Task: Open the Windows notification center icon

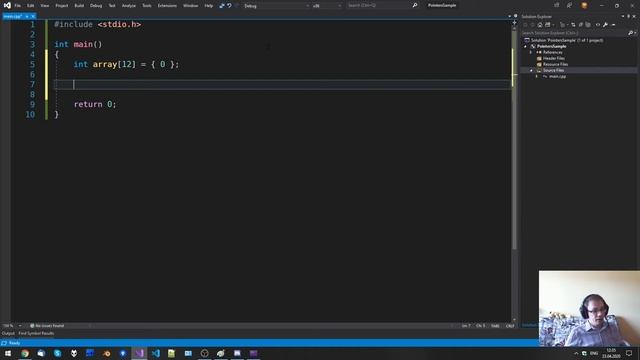Action: (x=629, y=353)
